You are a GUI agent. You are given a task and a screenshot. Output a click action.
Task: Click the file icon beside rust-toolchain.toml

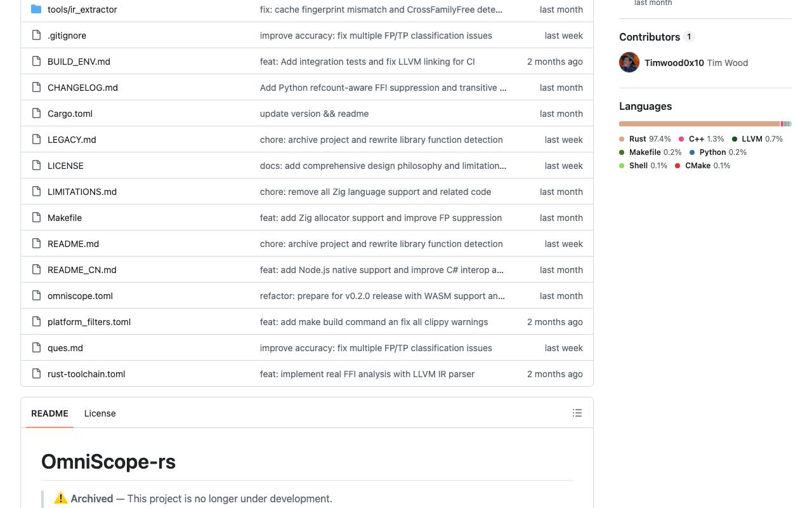click(x=36, y=374)
